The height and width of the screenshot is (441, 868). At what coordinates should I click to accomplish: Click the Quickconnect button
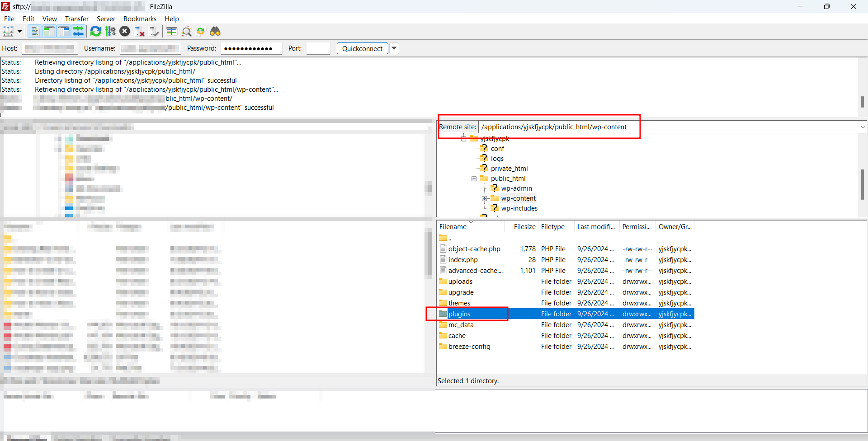click(x=362, y=48)
